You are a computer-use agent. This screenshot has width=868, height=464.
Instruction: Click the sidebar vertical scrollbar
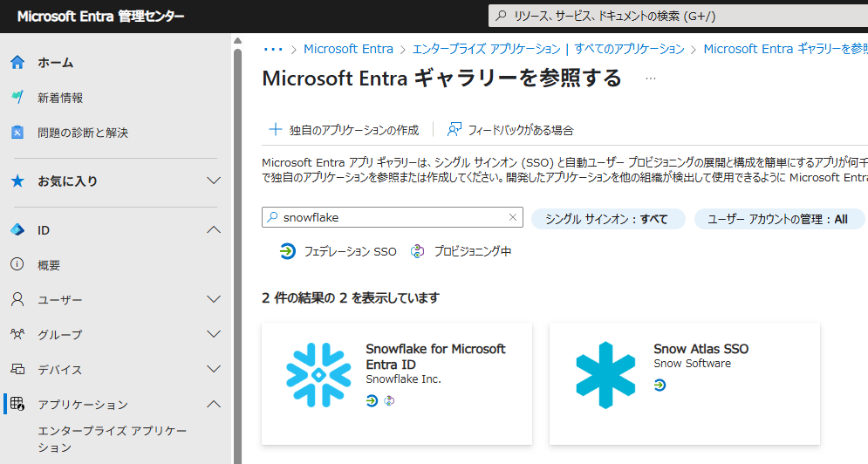coord(237,255)
